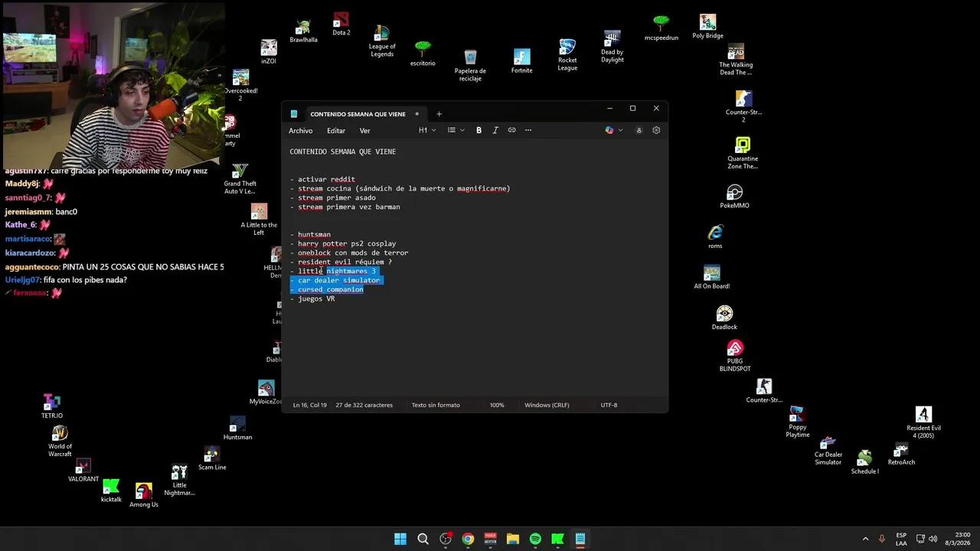The height and width of the screenshot is (551, 980).
Task: Expand the list style dropdown
Action: (x=456, y=130)
